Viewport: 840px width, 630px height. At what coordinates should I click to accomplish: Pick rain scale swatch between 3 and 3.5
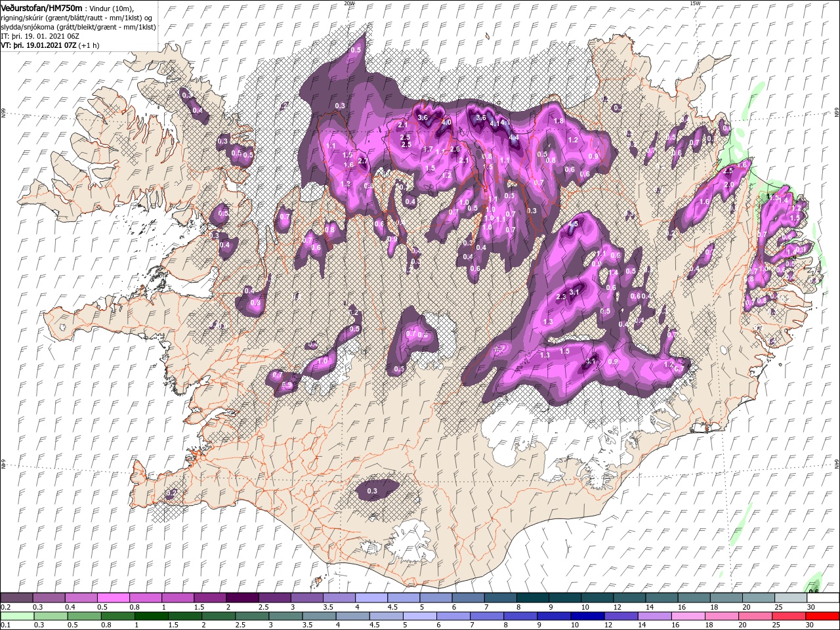point(285,616)
